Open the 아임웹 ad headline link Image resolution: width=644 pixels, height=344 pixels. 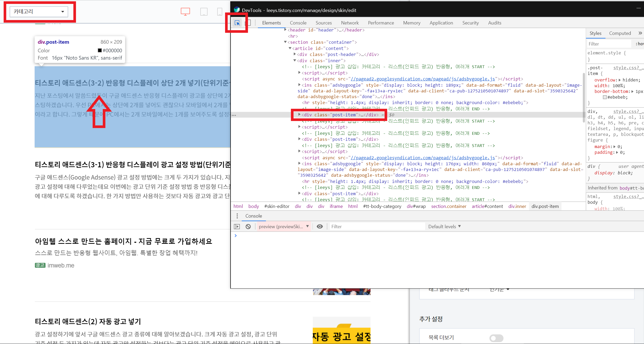pyautogui.click(x=124, y=241)
